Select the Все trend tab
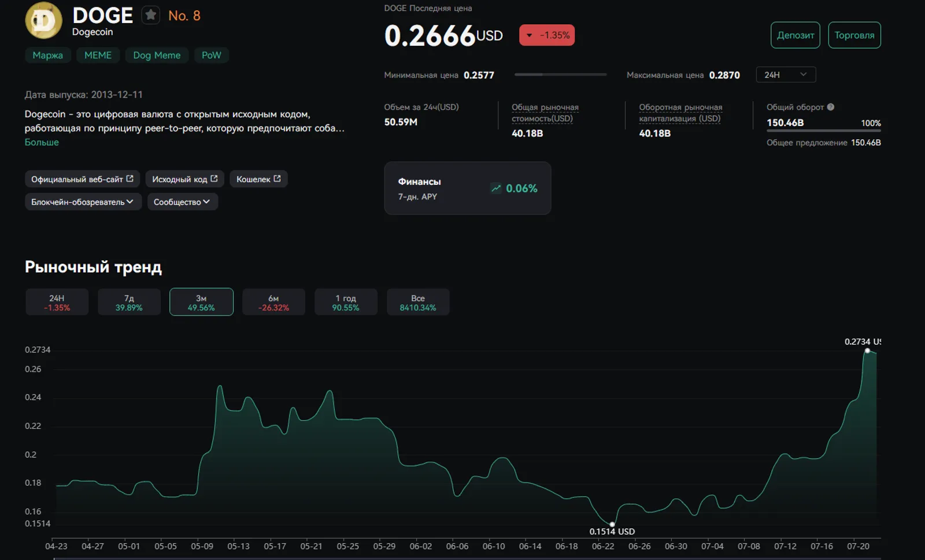The image size is (925, 560). point(418,302)
